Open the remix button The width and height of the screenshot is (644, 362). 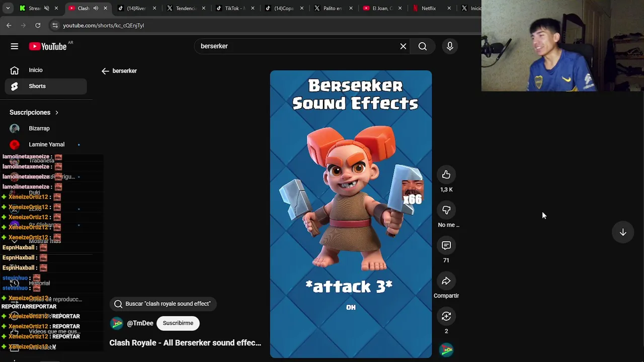tap(446, 316)
